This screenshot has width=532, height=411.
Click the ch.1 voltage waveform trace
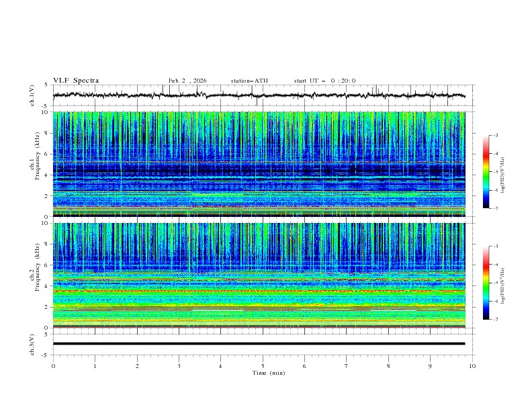pos(259,95)
